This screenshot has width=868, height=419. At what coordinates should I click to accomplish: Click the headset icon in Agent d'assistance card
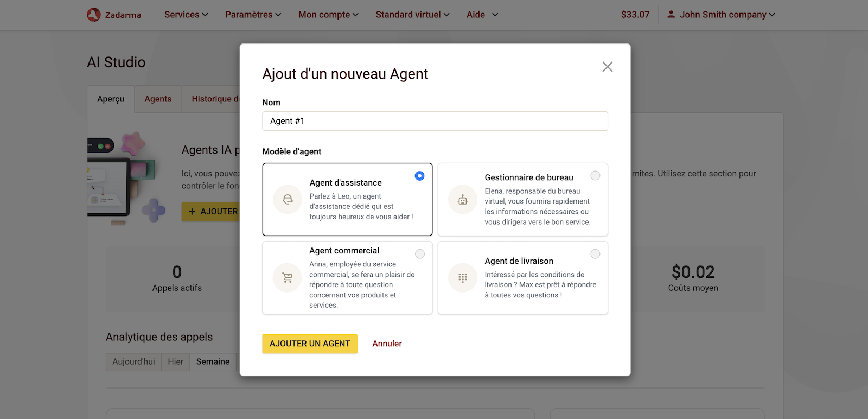coord(288,200)
